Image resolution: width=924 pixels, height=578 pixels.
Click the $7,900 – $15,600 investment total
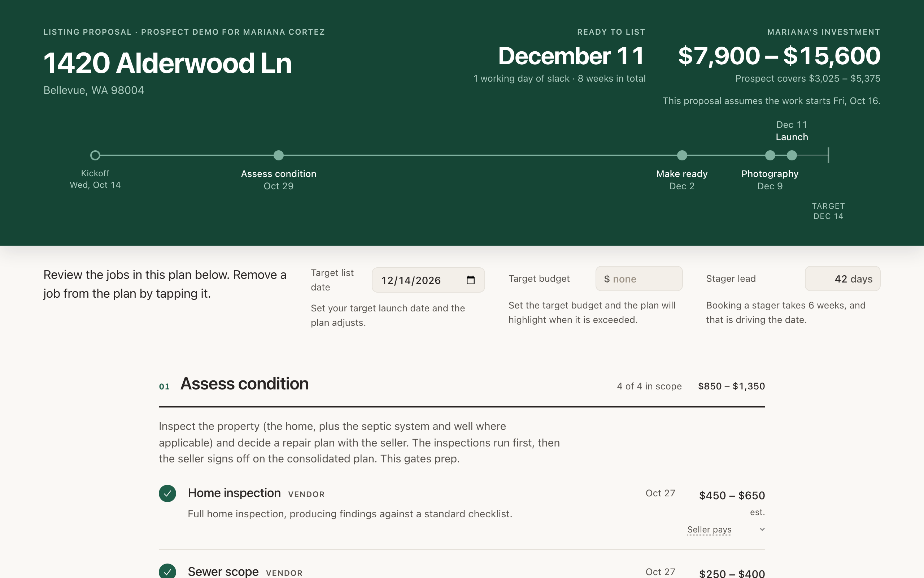(x=779, y=56)
